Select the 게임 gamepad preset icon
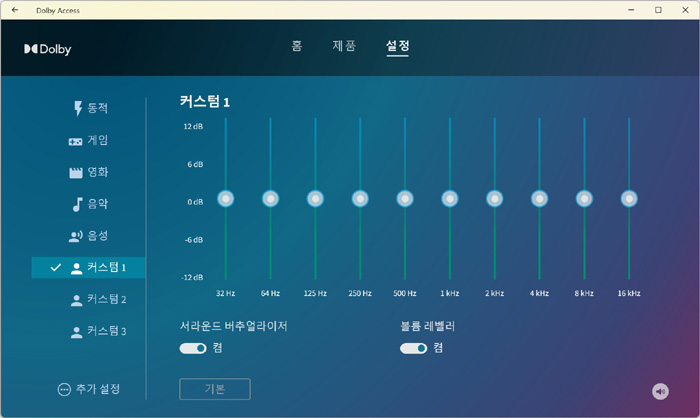Image resolution: width=700 pixels, height=418 pixels. [x=76, y=141]
